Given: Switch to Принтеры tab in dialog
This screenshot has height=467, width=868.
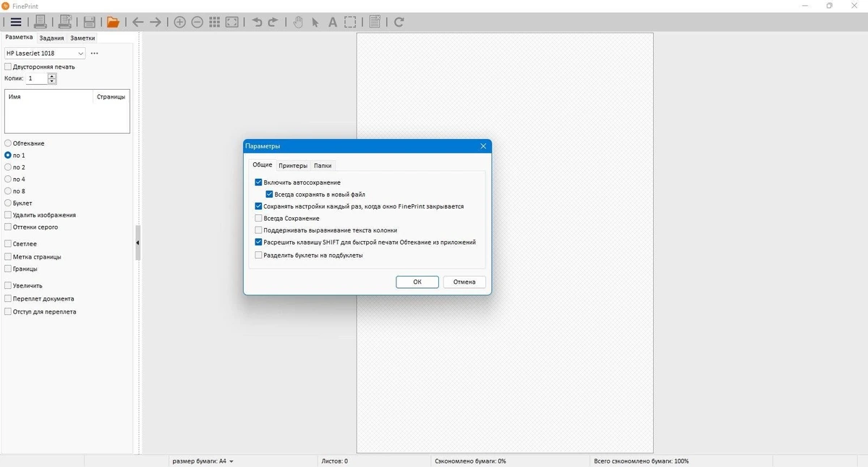Looking at the screenshot, I should tap(293, 166).
